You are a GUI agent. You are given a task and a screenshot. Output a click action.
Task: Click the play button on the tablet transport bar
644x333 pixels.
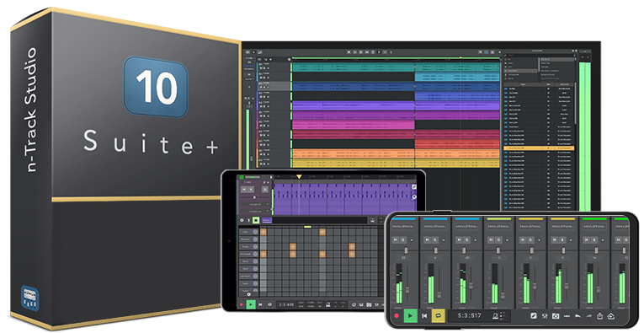click(x=251, y=304)
